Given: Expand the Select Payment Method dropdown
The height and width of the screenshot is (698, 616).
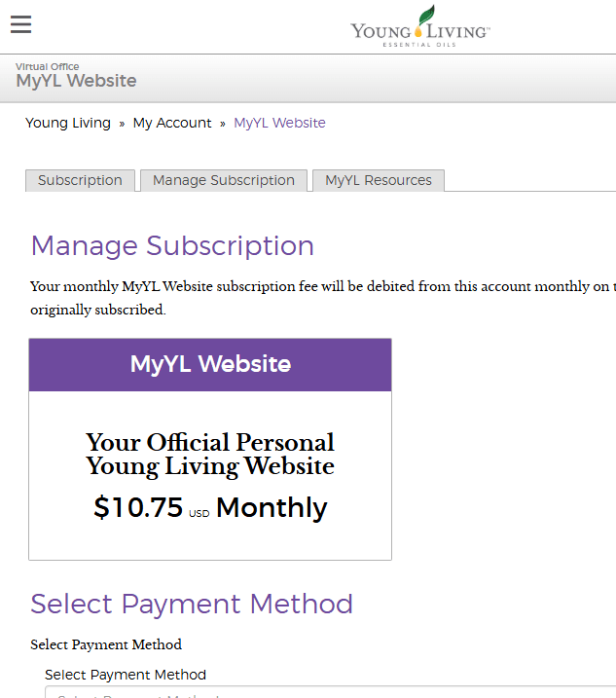Looking at the screenshot, I should pyautogui.click(x=330, y=692).
